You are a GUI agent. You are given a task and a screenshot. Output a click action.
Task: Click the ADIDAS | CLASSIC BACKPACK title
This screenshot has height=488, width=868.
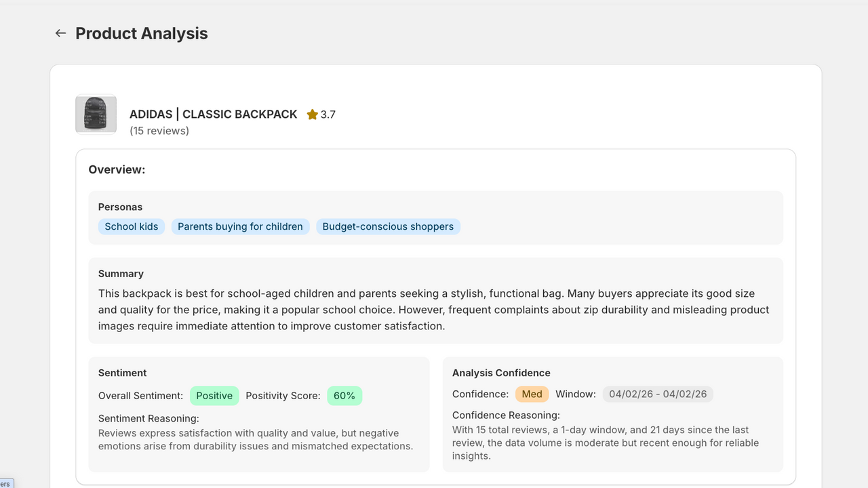click(x=214, y=114)
